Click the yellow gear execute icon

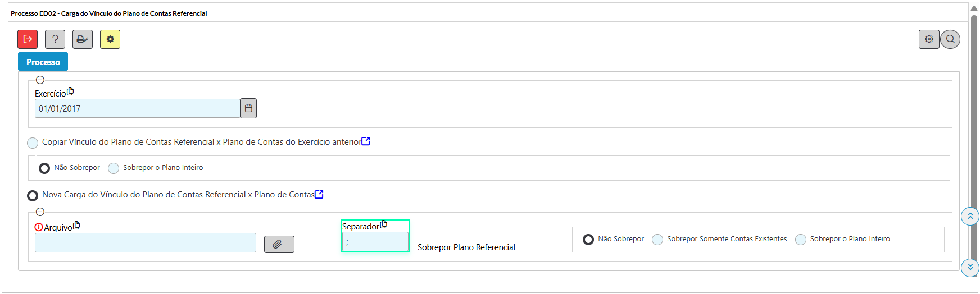pos(110,39)
